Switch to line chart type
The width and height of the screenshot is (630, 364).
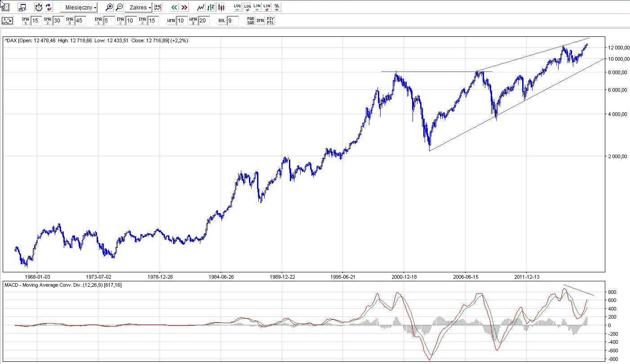201,7
